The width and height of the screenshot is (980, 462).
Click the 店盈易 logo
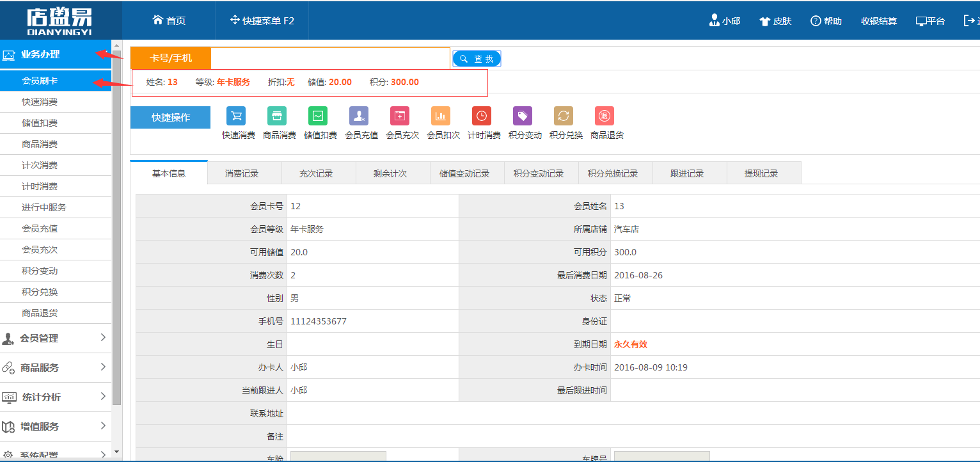pos(60,20)
